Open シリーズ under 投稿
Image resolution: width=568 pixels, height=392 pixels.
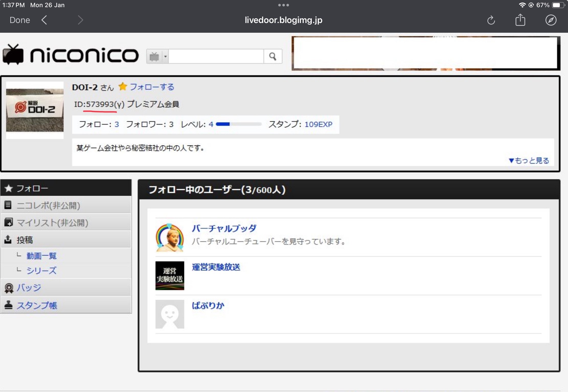pos(41,270)
